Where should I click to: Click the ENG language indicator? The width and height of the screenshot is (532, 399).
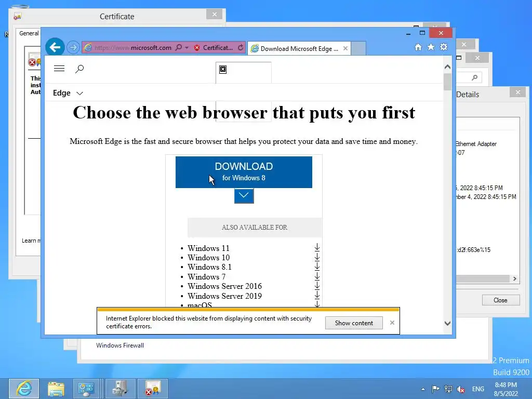478,389
